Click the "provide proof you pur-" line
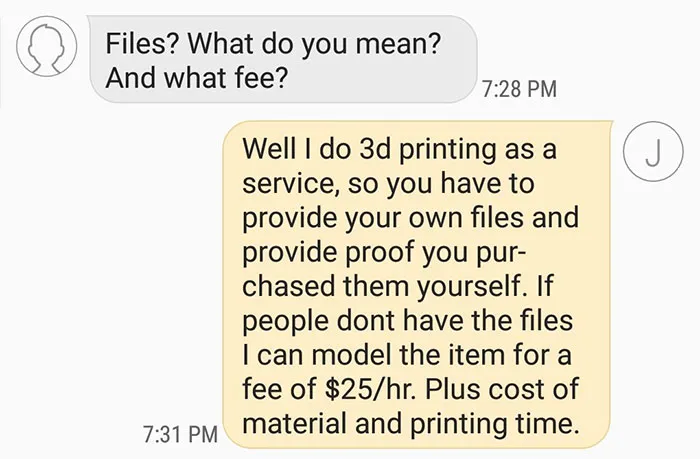Viewport: 700px width, 459px height. (x=384, y=252)
